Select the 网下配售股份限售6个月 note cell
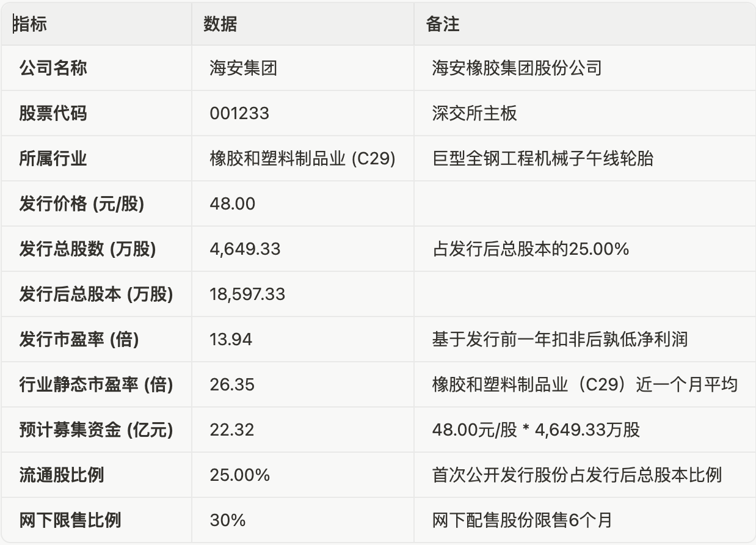The image size is (756, 545). (x=522, y=520)
